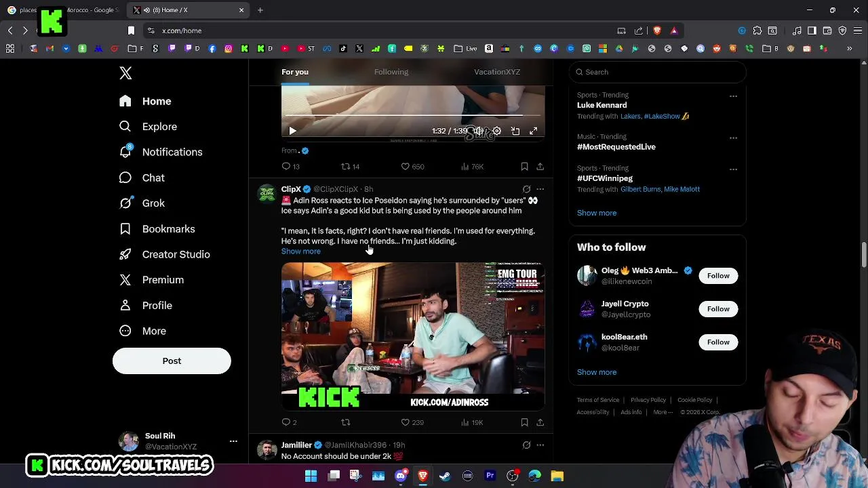Switch to the VacationXYZ tab

[x=497, y=72]
